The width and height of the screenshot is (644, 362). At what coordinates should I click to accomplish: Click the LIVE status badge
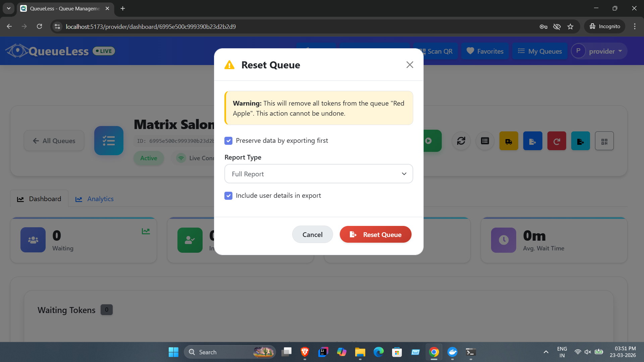[x=104, y=51]
